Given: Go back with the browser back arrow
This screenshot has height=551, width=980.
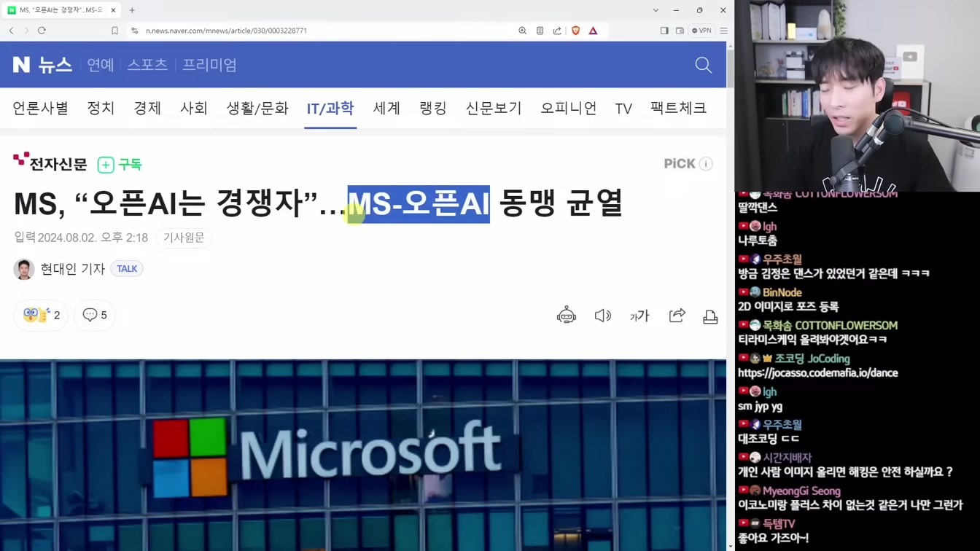Looking at the screenshot, I should tap(12, 31).
